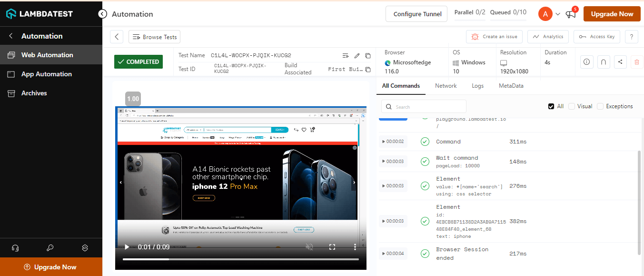This screenshot has height=276, width=644.
Task: Click the Create an issue button
Action: tap(494, 37)
